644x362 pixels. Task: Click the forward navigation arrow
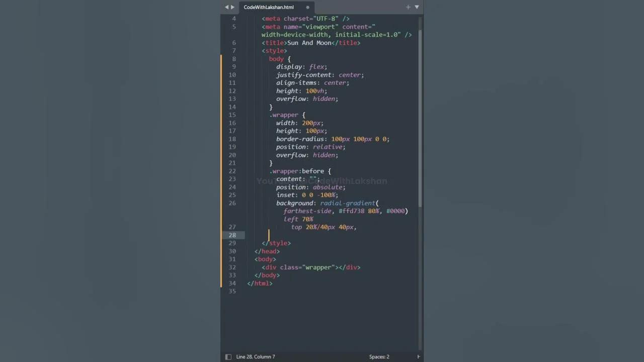tap(232, 7)
